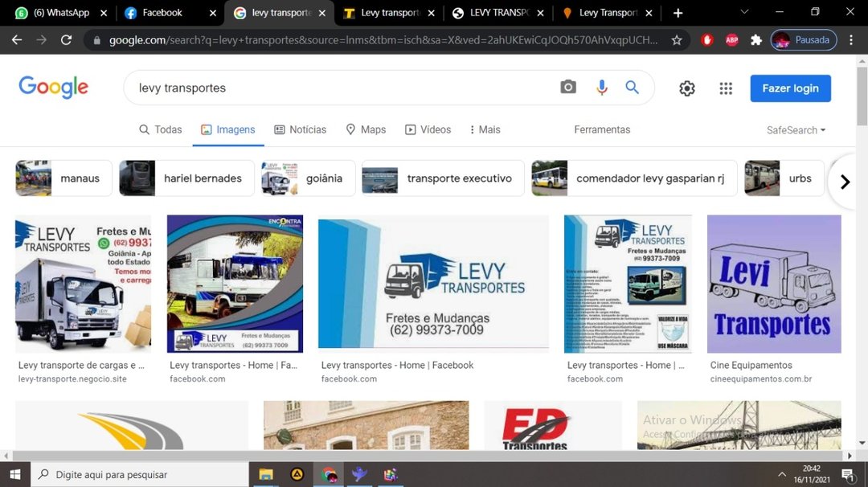Open Chrome's three-dot menu
868x487 pixels.
(851, 40)
